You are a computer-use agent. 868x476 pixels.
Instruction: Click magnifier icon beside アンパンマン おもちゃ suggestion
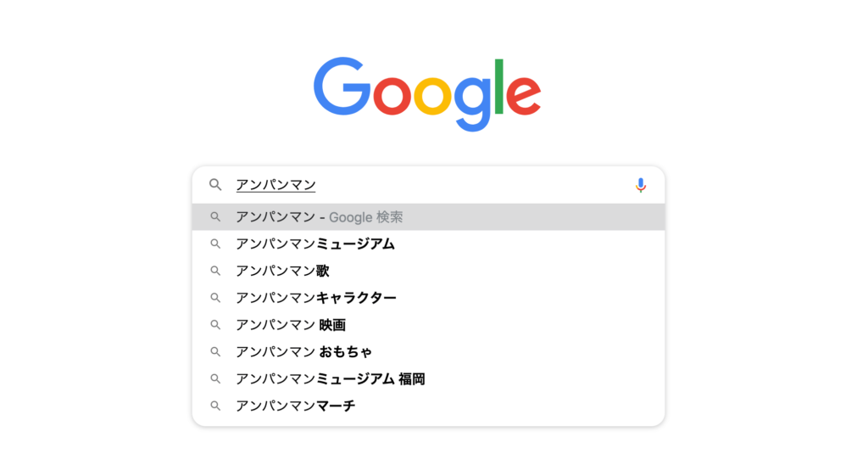pyautogui.click(x=215, y=352)
